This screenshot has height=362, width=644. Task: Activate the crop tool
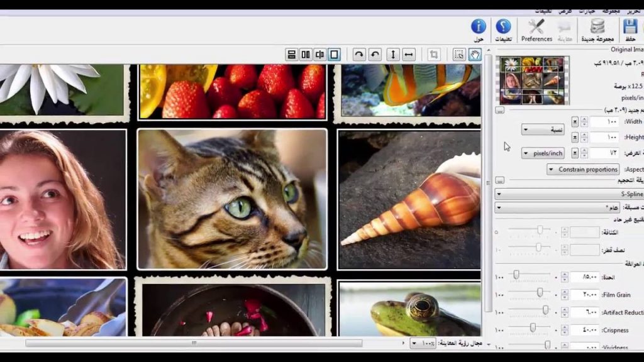433,55
